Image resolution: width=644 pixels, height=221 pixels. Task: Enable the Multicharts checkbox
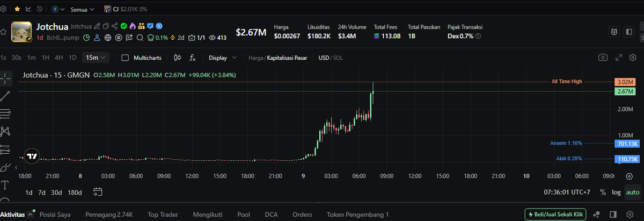125,58
